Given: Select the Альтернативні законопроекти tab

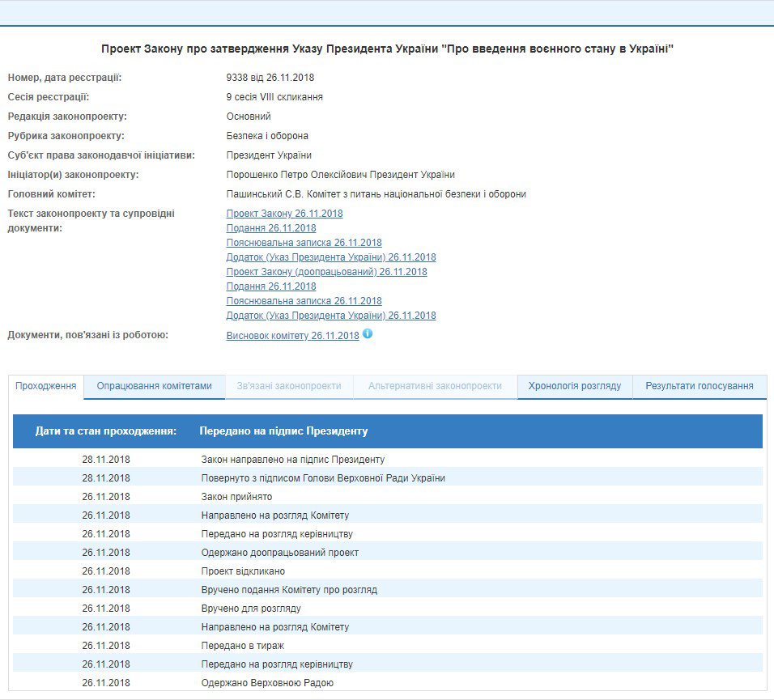Looking at the screenshot, I should (x=435, y=386).
